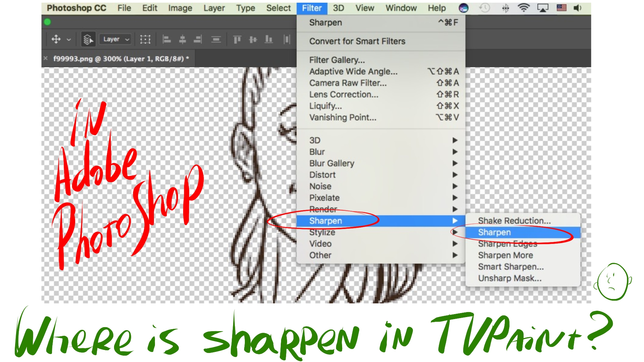Open the Layer menu
644x362 pixels.
point(214,8)
